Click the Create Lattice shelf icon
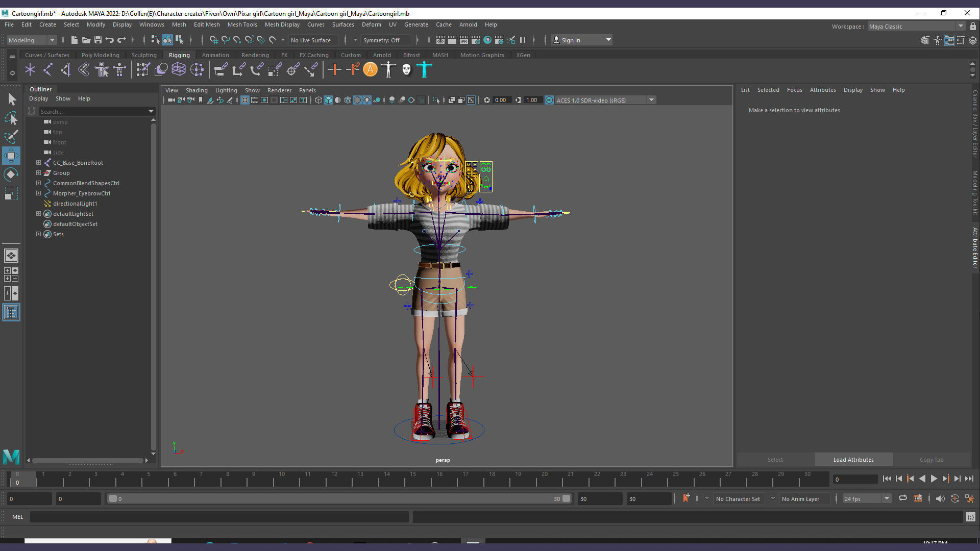Screen dimensions: 980x551 (179, 69)
